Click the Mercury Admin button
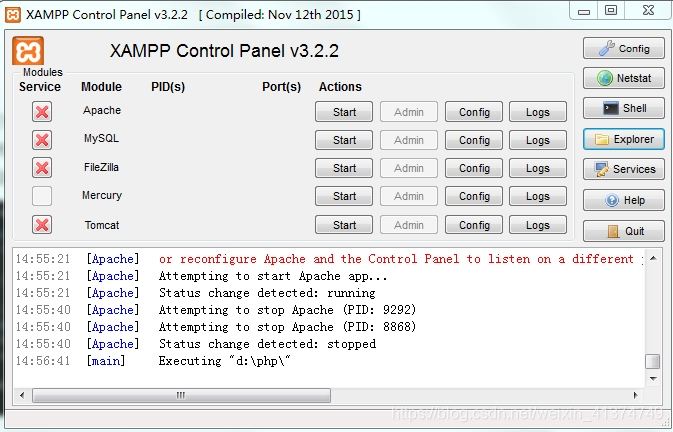 409,196
